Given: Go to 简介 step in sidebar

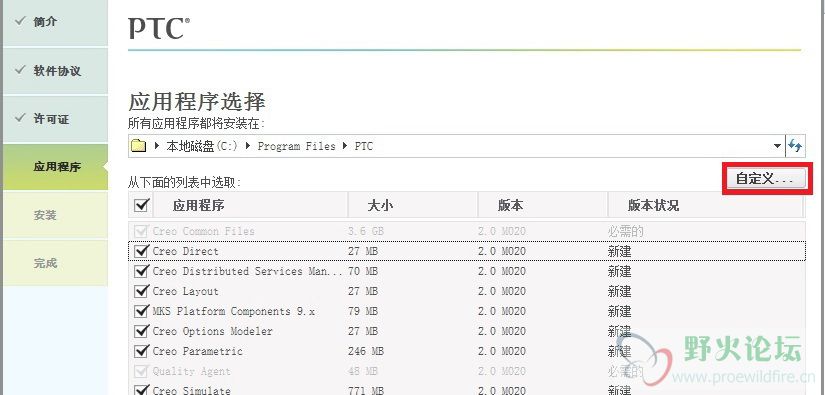Looking at the screenshot, I should click(55, 23).
